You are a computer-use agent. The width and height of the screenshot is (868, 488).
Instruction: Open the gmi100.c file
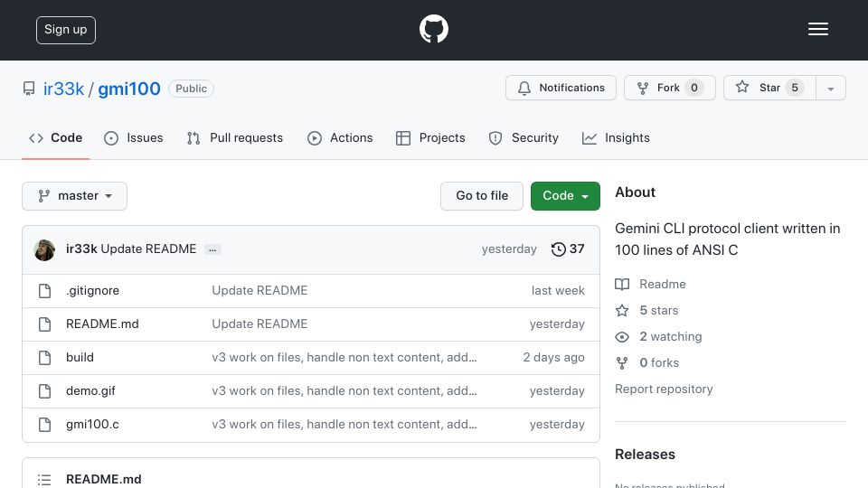[x=92, y=425]
